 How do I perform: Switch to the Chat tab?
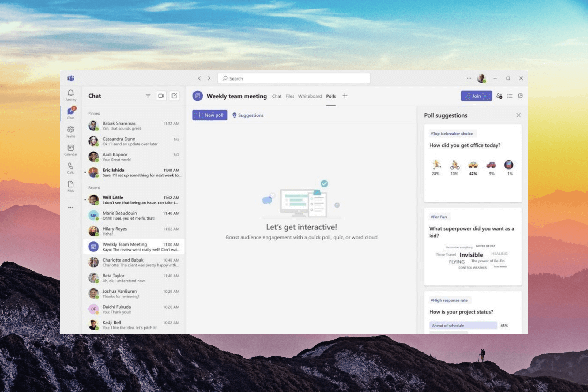coord(277,96)
